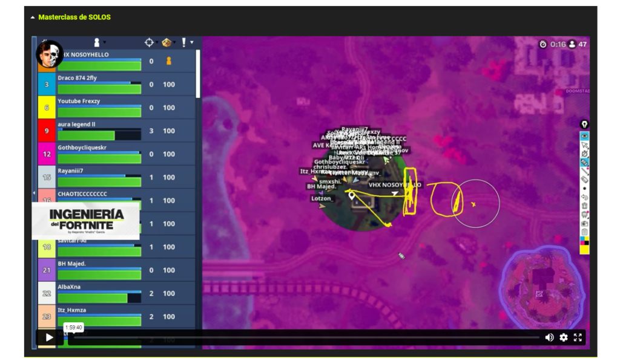Click the purple number 21 team badge
This screenshot has width=620, height=364.
point(47,270)
